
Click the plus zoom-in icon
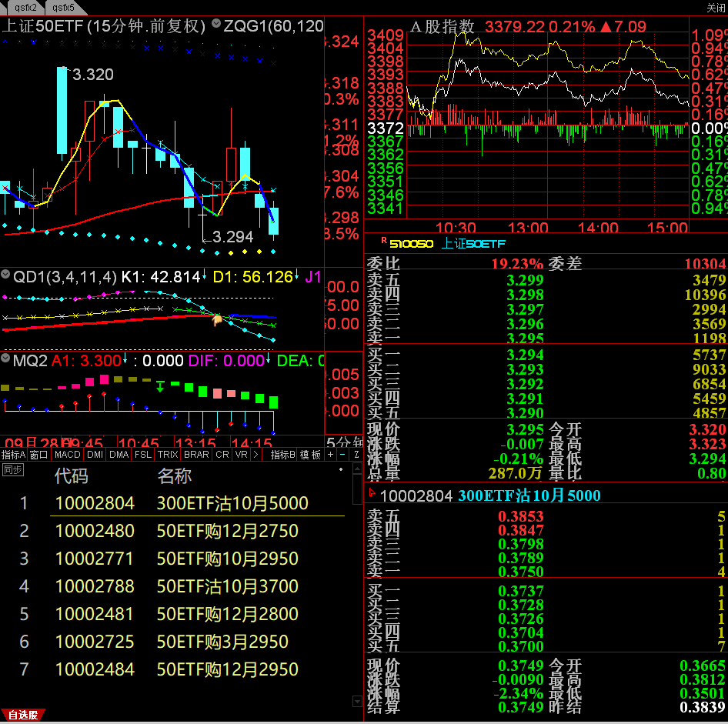coord(331,455)
